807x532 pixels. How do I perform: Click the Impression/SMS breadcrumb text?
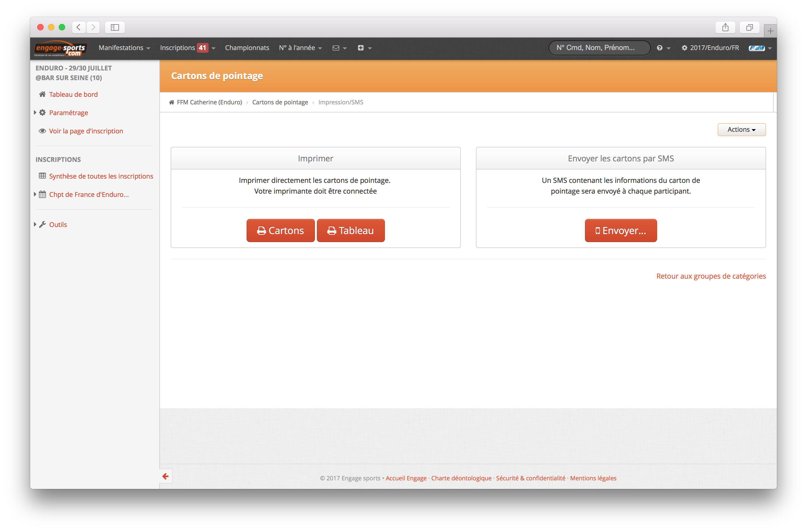[x=341, y=102]
